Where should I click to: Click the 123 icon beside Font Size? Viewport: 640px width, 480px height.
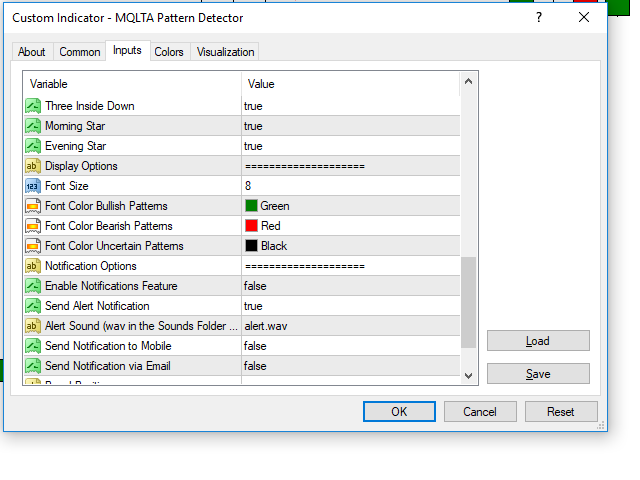coord(33,186)
